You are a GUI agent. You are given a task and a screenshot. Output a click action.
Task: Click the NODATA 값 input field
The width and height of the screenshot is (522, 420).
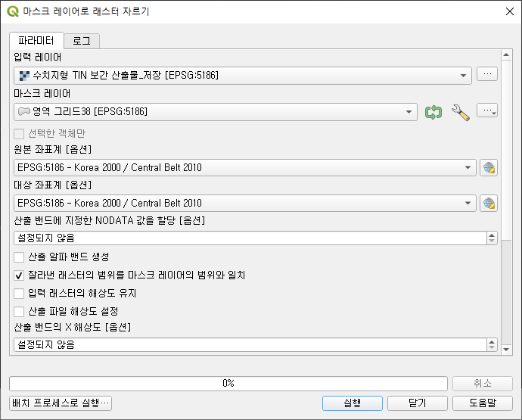(250, 238)
